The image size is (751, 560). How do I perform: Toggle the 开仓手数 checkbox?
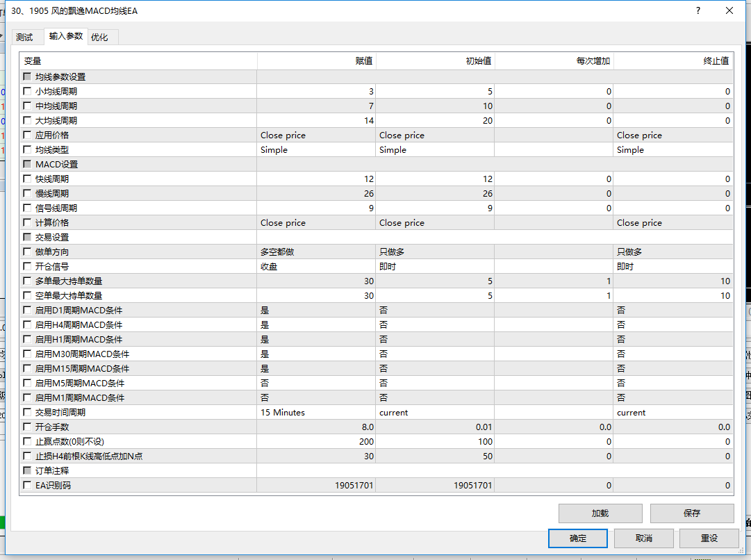pyautogui.click(x=27, y=427)
